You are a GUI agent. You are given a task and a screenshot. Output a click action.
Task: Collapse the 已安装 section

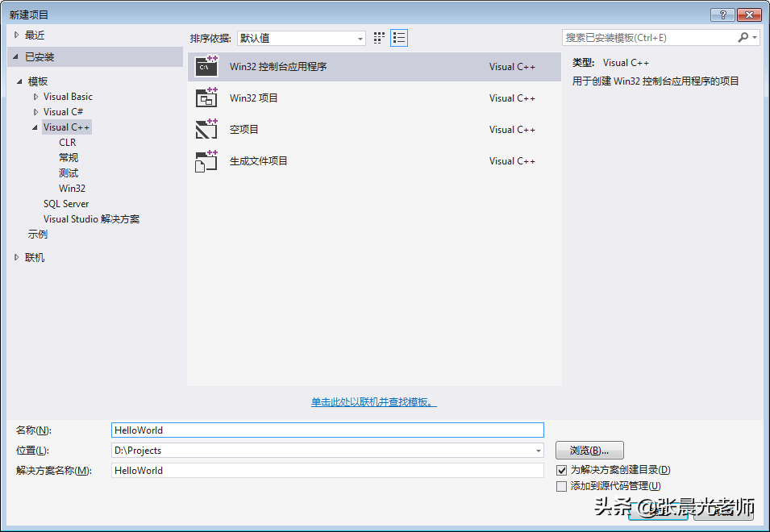[15, 57]
